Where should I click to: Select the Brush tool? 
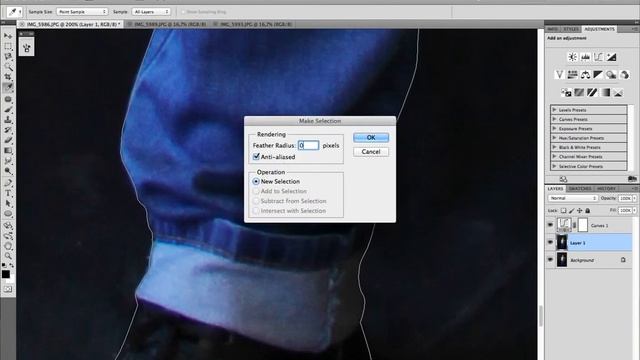tap(8, 109)
